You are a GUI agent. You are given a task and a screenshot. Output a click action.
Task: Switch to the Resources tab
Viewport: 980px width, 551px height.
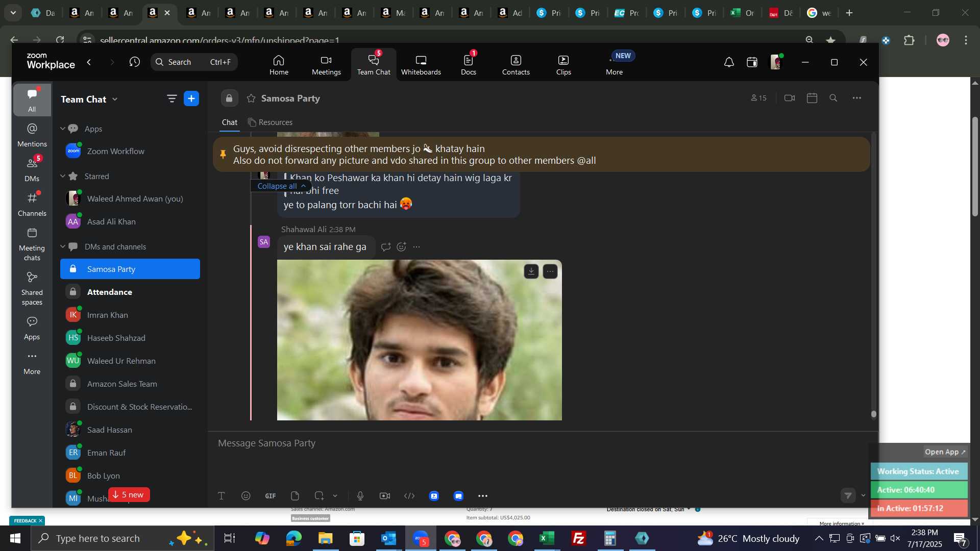pyautogui.click(x=270, y=122)
